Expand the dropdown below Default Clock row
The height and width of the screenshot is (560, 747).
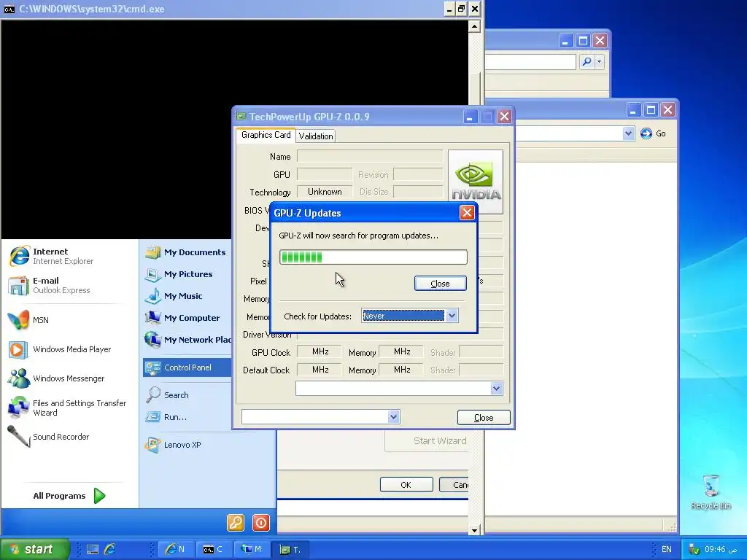(x=496, y=388)
